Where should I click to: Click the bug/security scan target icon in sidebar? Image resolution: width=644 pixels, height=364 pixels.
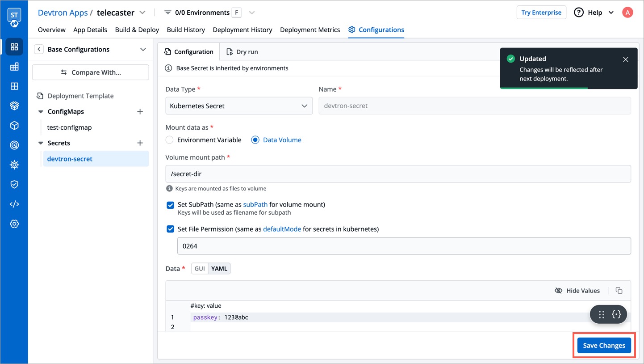click(14, 145)
